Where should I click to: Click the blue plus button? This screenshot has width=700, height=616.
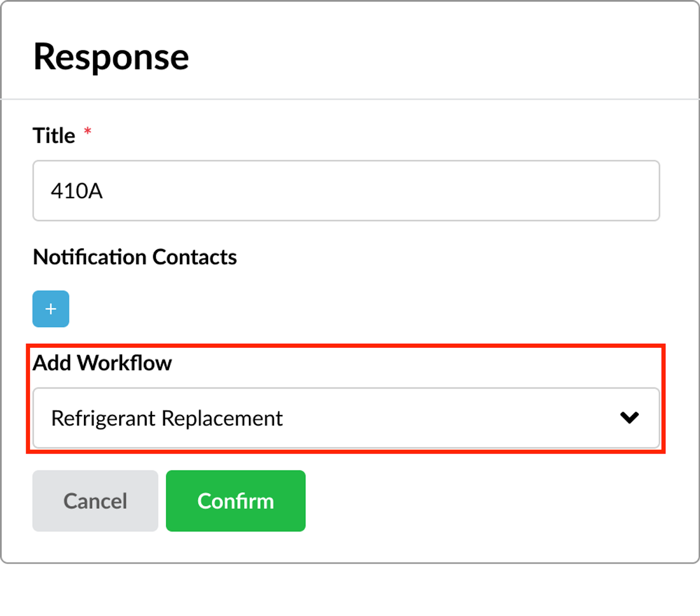[x=51, y=309]
